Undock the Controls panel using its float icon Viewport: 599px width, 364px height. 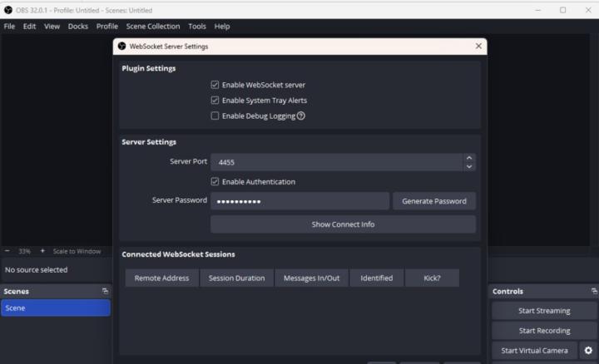point(594,291)
